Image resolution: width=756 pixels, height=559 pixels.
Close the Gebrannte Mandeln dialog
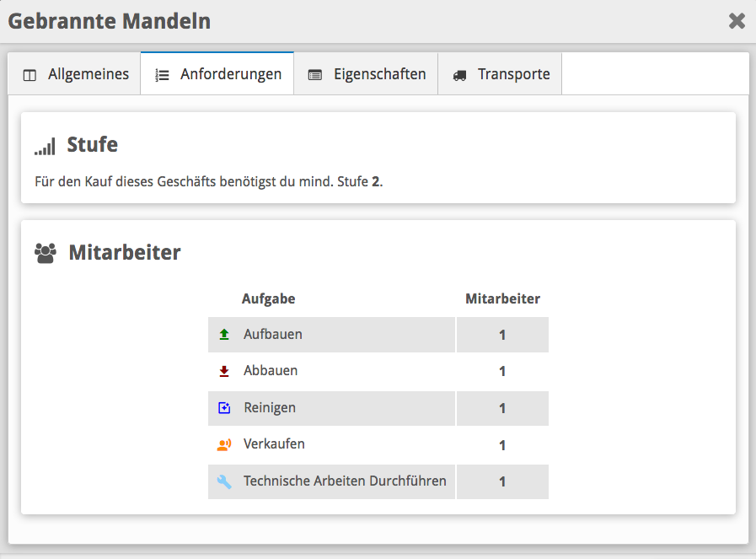(737, 21)
